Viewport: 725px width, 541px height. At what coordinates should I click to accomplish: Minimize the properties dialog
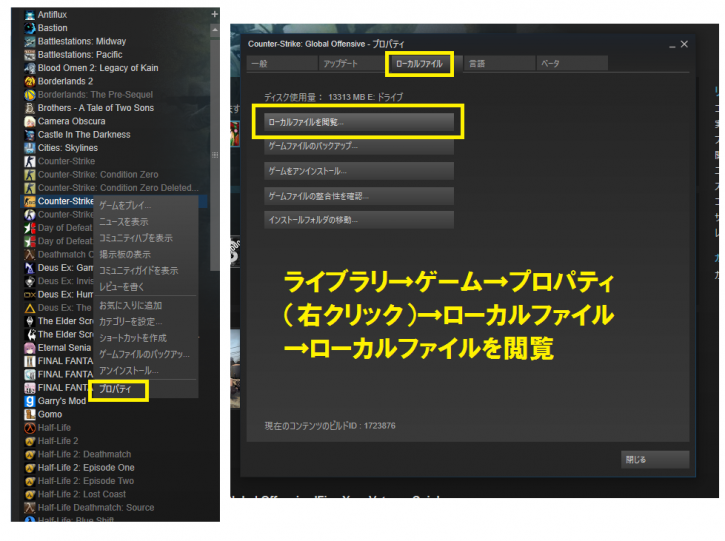tap(672, 45)
